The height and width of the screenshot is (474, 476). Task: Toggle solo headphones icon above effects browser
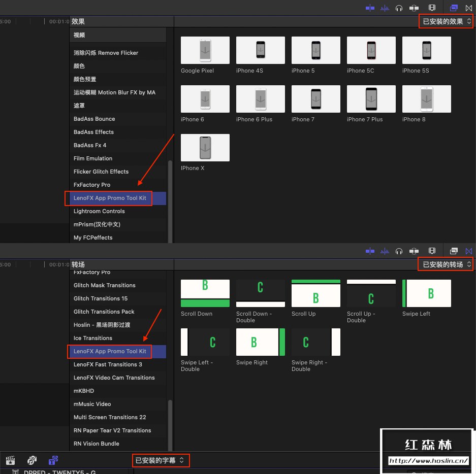[399, 8]
